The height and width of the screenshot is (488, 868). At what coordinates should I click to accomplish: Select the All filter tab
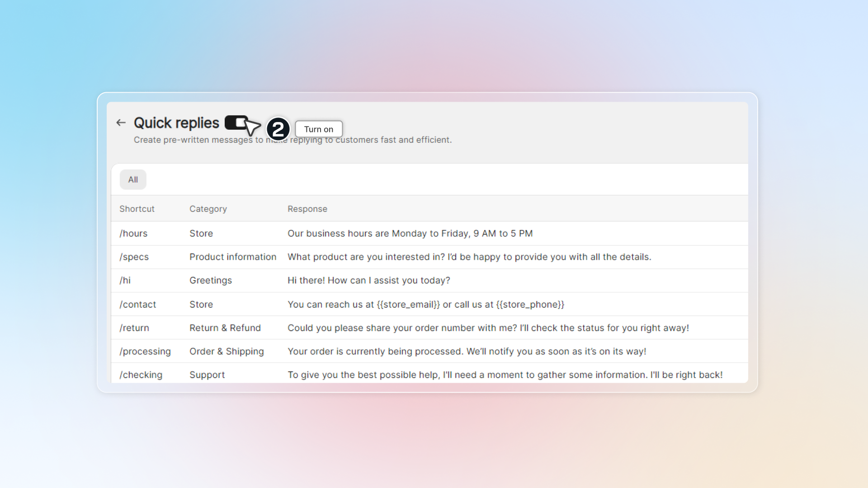pos(133,179)
